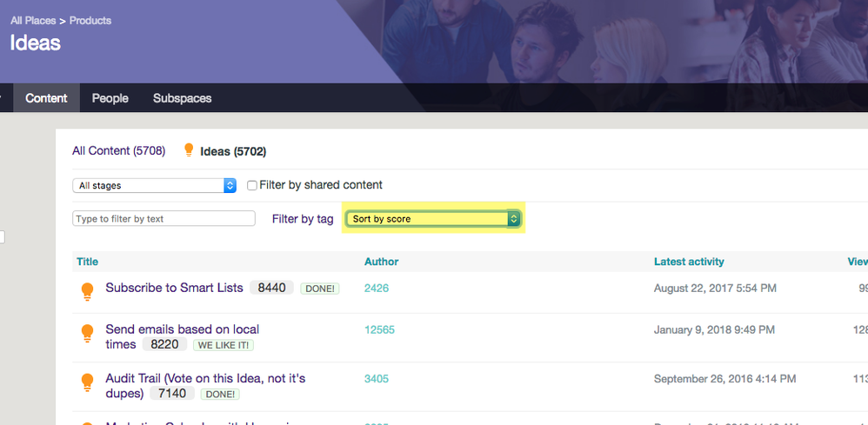Click lightbulb icon beside Audit Trail idea
Image resolution: width=868 pixels, height=425 pixels.
pyautogui.click(x=88, y=382)
